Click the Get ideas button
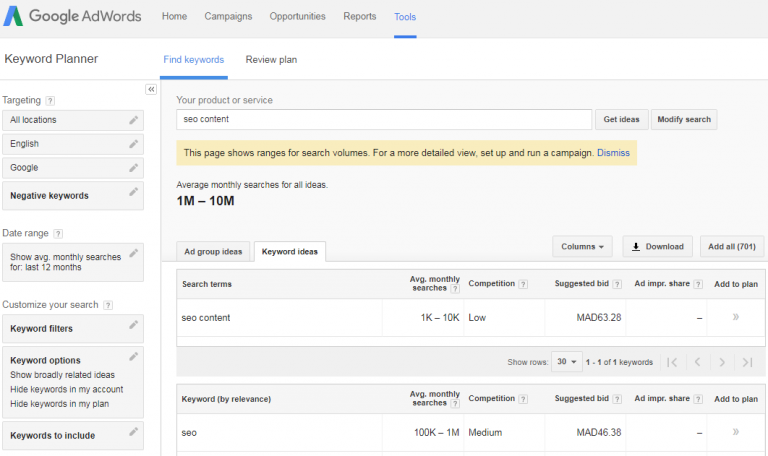 coord(622,119)
